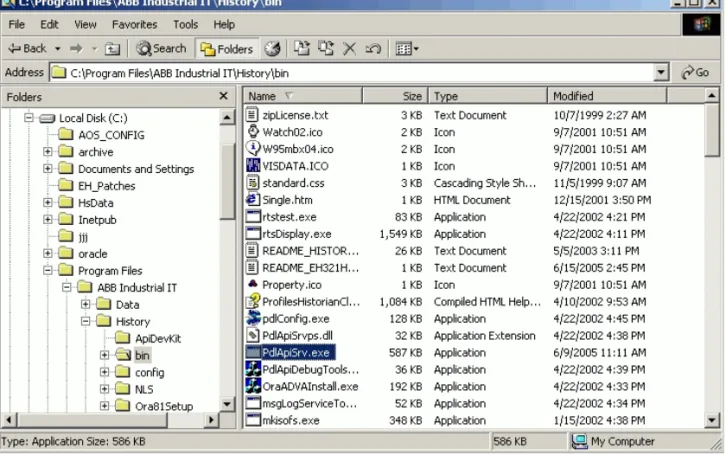726x455 pixels.
Task: Select the pdlConfig.exe file icon
Action: tap(252, 318)
